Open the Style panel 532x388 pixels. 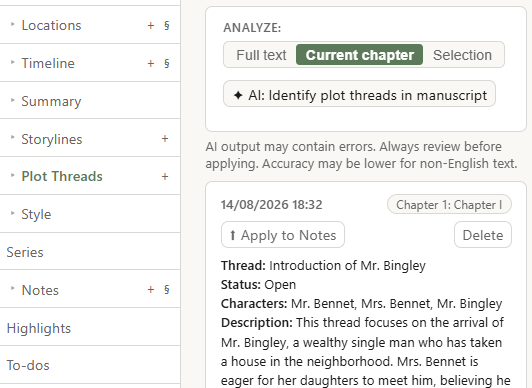click(36, 214)
